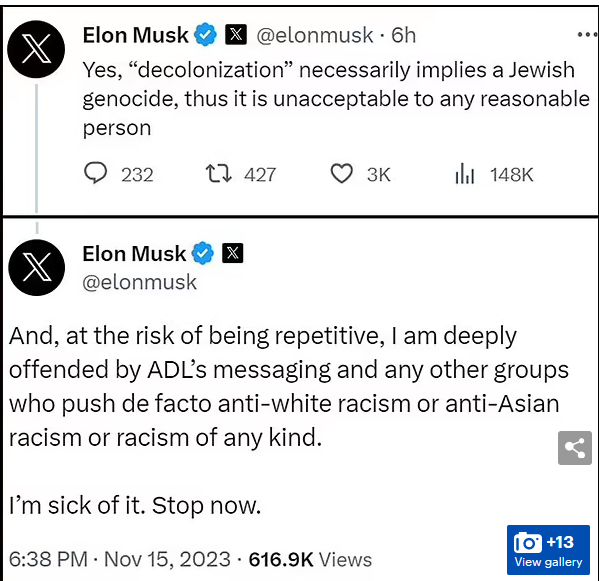This screenshot has width=599, height=581.
Task: Click the reply speech bubble icon
Action: (x=96, y=173)
